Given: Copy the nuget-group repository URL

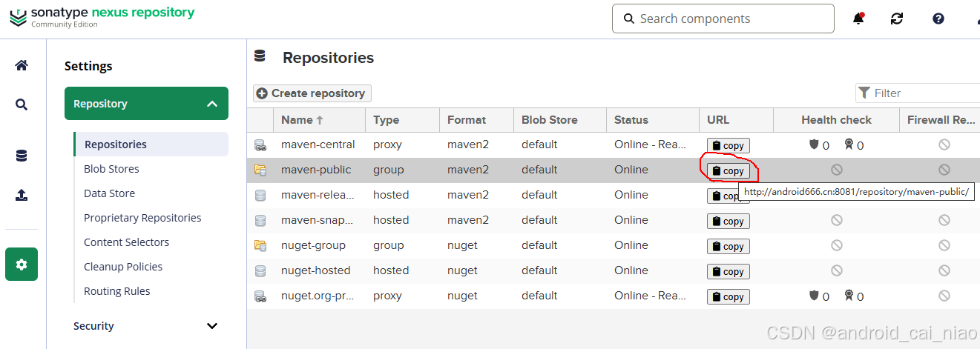Looking at the screenshot, I should coord(728,247).
